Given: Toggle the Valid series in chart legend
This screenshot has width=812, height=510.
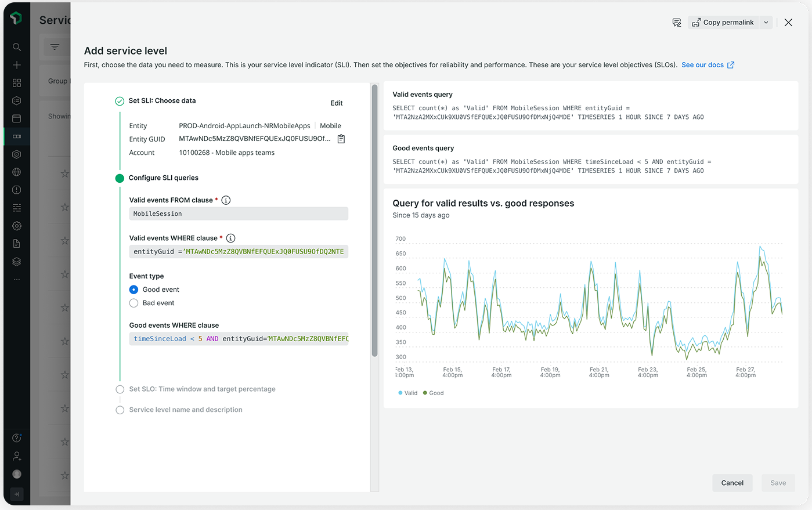Looking at the screenshot, I should tap(407, 393).
